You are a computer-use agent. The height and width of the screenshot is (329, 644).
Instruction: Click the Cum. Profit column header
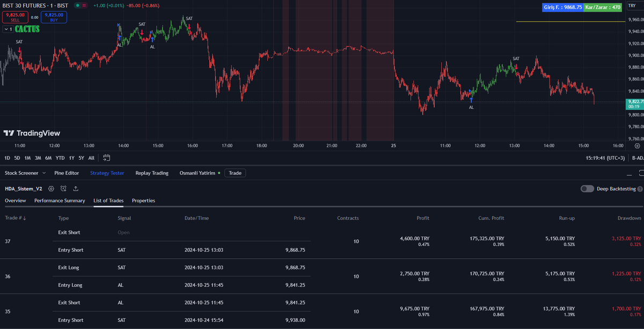click(x=491, y=218)
